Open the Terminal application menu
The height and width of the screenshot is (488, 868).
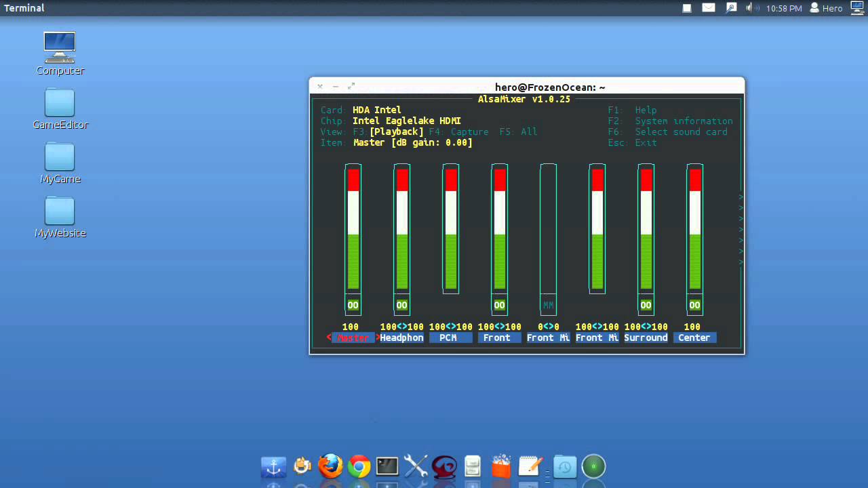pos(24,8)
